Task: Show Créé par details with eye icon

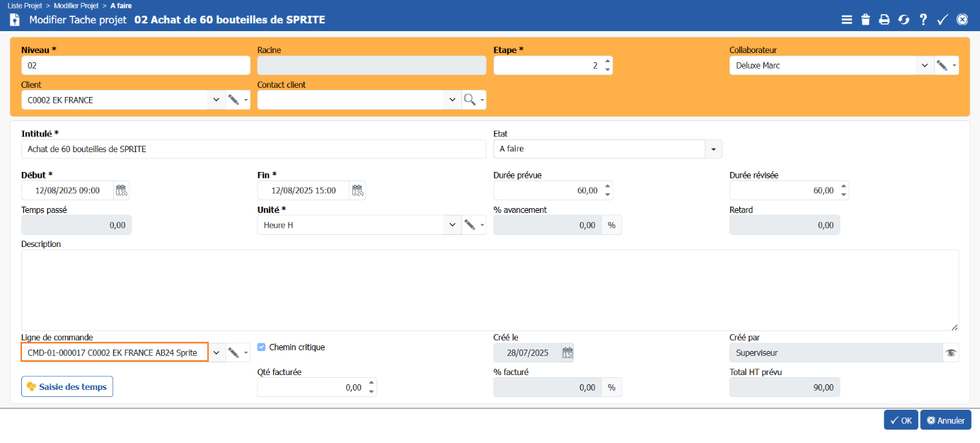Action: [x=951, y=352]
